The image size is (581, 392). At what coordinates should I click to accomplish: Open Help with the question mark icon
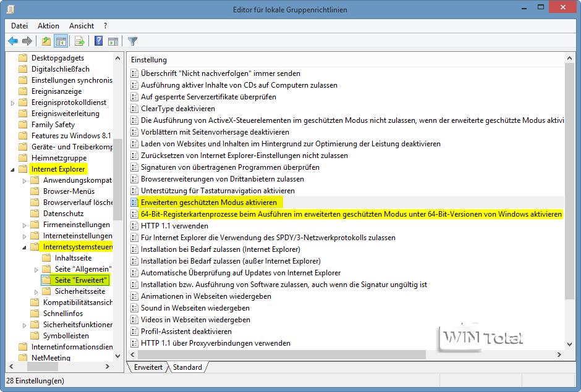click(98, 41)
